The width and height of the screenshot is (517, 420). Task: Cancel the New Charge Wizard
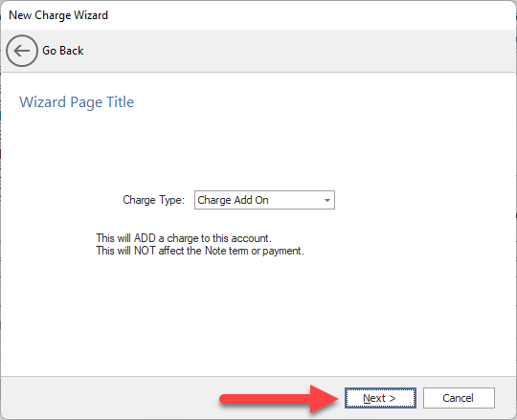click(459, 398)
